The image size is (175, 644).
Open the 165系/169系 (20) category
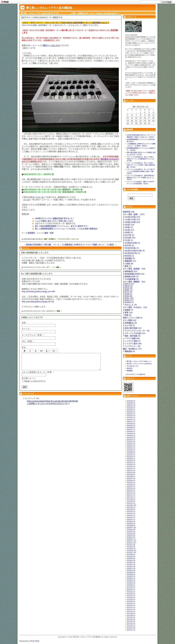[x=132, y=222]
